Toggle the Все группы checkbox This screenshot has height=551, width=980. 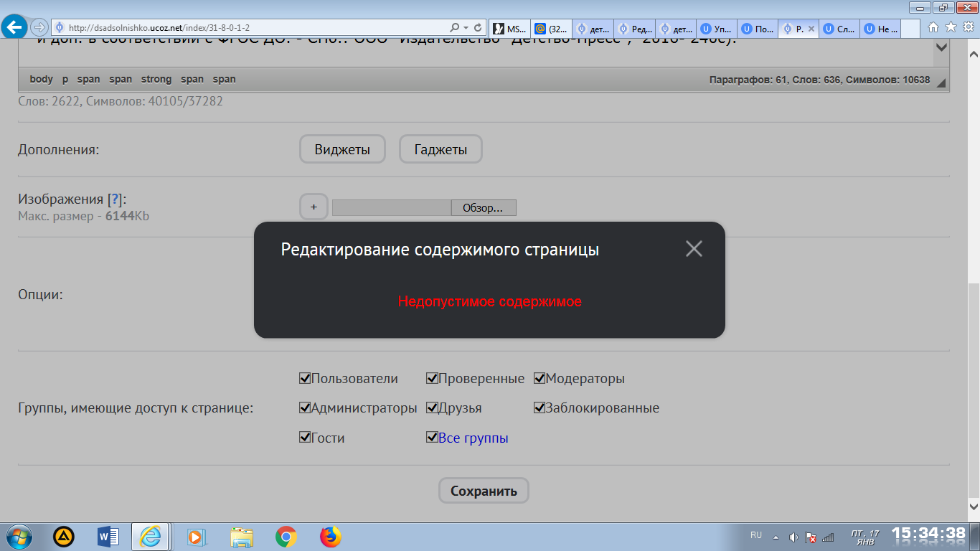click(x=432, y=438)
